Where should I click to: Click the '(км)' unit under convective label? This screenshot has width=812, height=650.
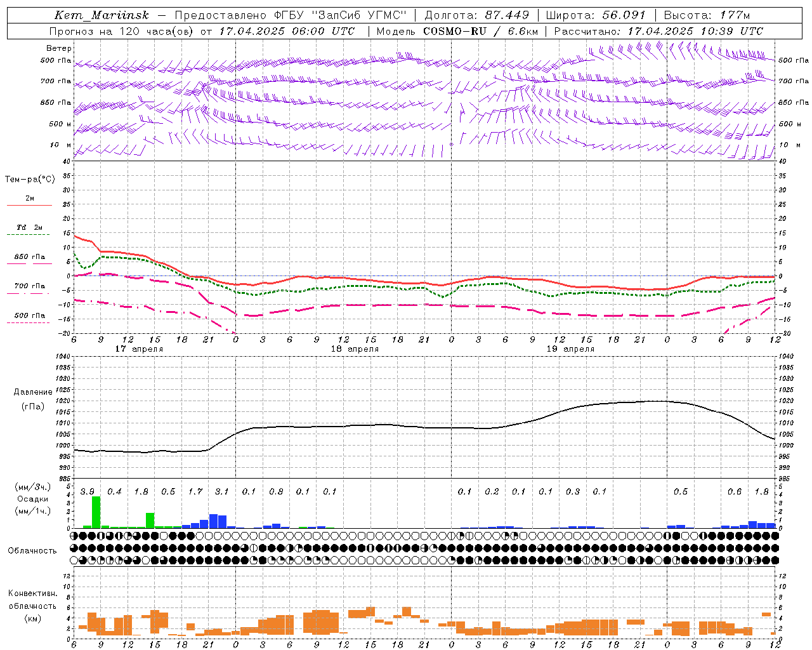(x=32, y=618)
